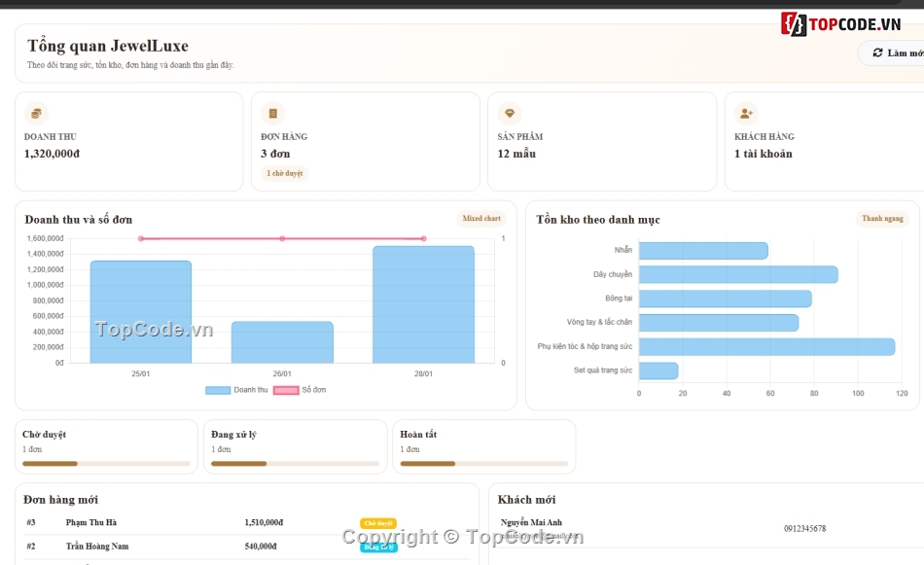This screenshot has width=924, height=565.
Task: Click the Hoàn tất card title
Action: coord(418,435)
